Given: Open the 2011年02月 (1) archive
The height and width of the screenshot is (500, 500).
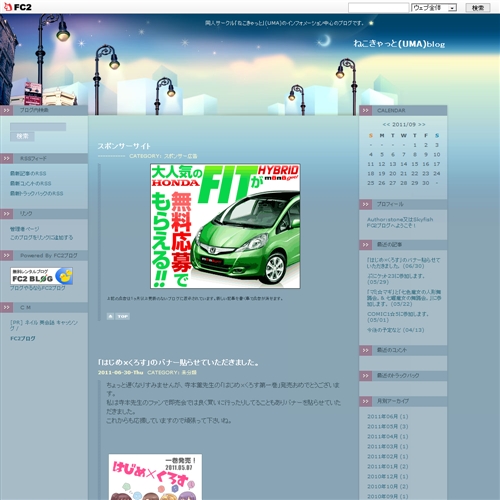Looking at the screenshot, I should 388,457.
